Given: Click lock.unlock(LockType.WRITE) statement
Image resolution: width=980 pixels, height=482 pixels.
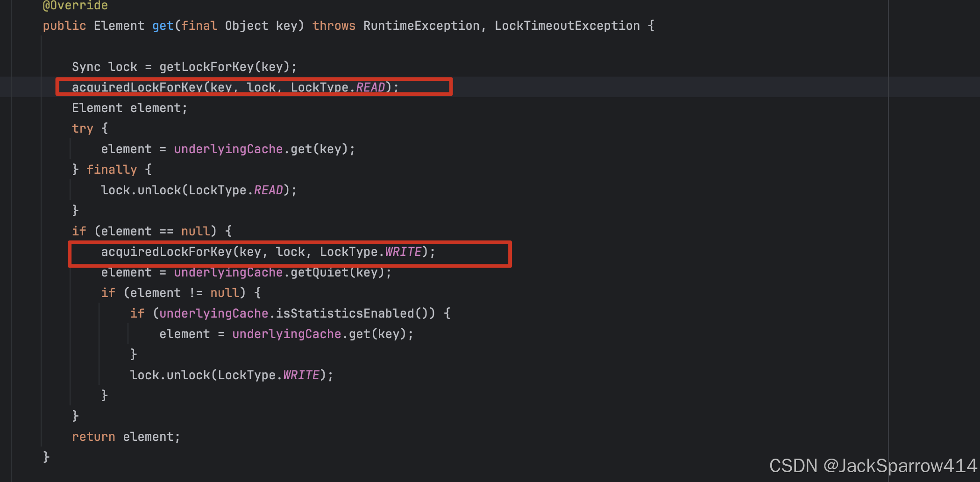Looking at the screenshot, I should click(x=231, y=375).
